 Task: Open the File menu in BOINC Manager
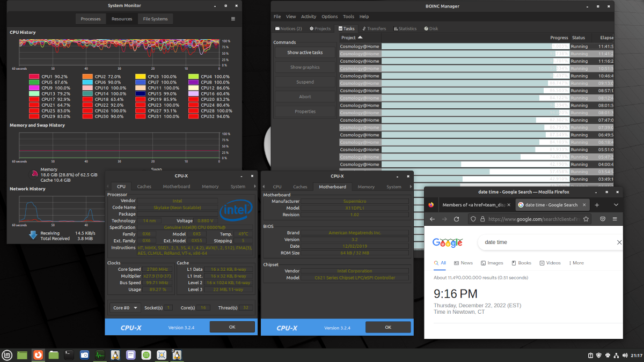(277, 17)
